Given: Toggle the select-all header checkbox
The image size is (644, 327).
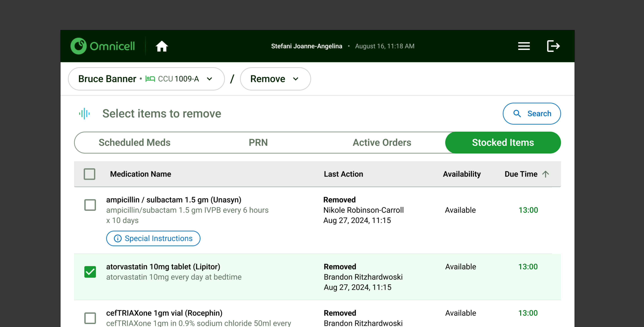Looking at the screenshot, I should pos(89,174).
